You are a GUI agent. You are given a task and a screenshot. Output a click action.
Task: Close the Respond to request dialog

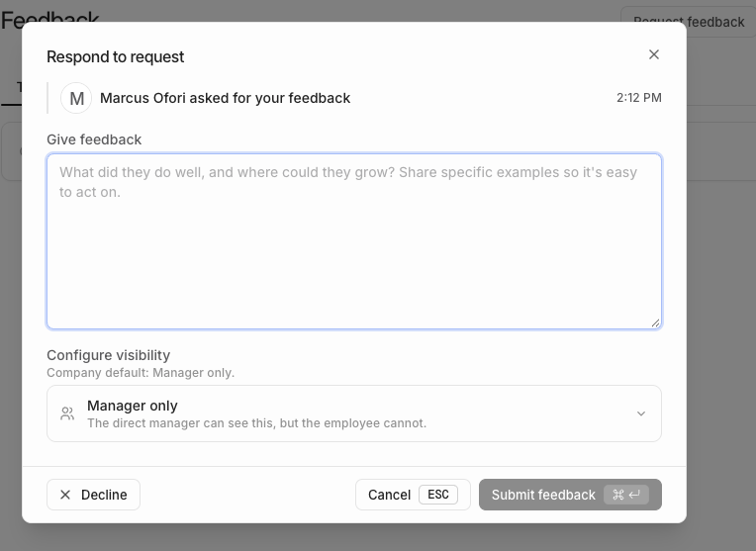653,54
